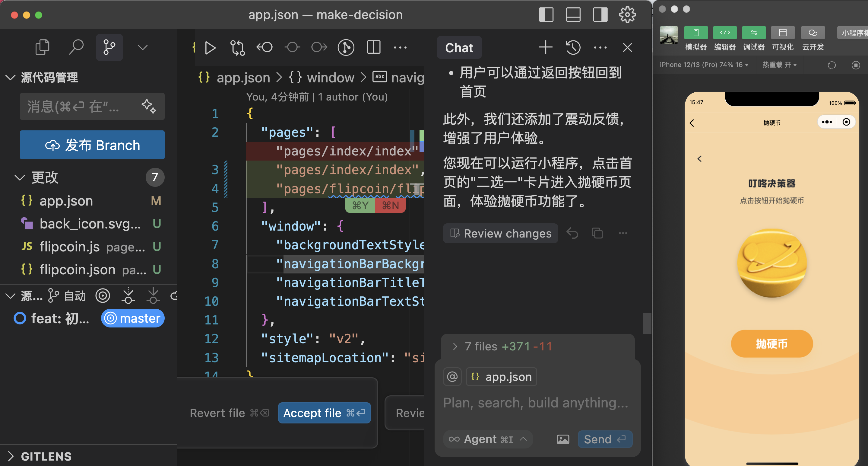Click the Review changes button
This screenshot has width=868, height=466.
(500, 233)
